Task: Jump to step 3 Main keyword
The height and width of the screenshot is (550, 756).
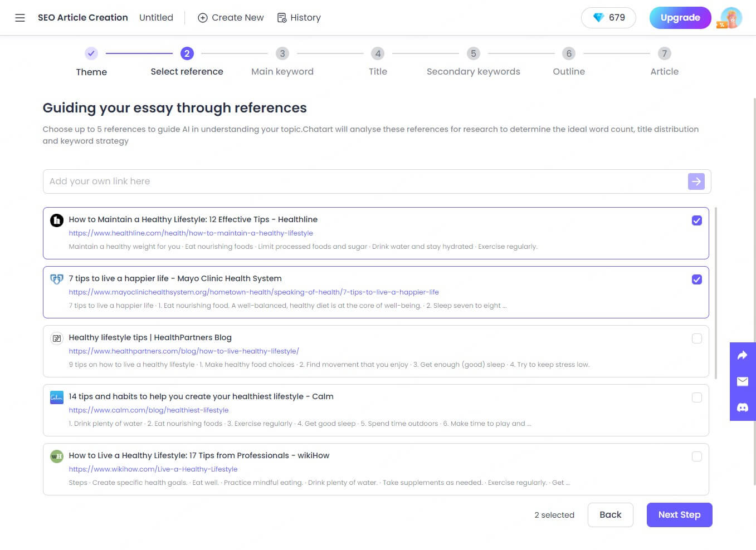Action: click(x=282, y=53)
